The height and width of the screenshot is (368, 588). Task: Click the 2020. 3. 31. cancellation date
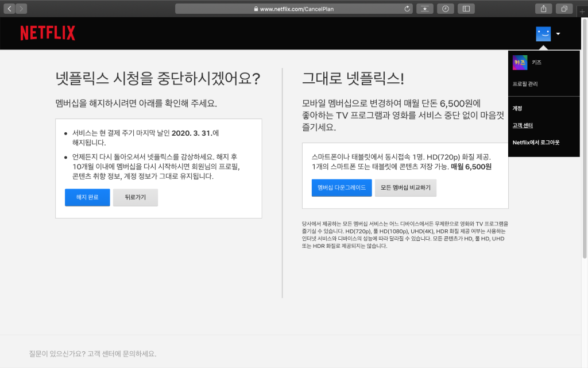192,133
